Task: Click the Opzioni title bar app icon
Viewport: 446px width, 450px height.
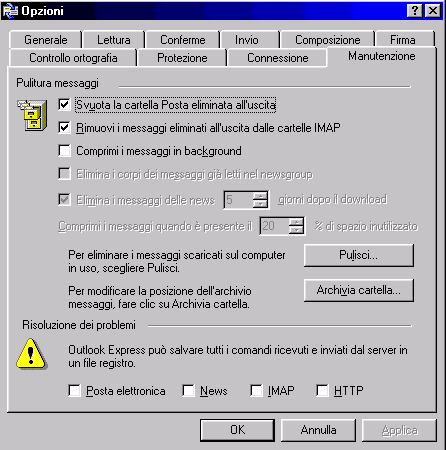Action: point(10,11)
